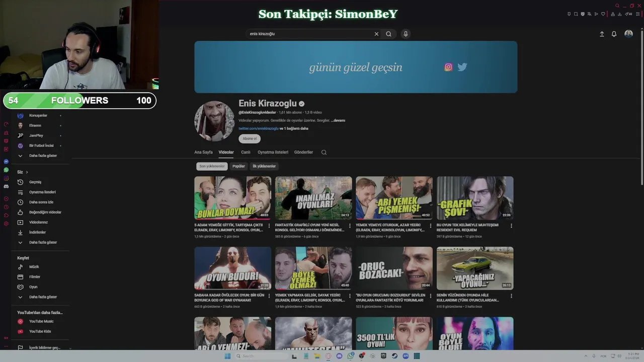Search within channel using magnifier icon

point(324,152)
